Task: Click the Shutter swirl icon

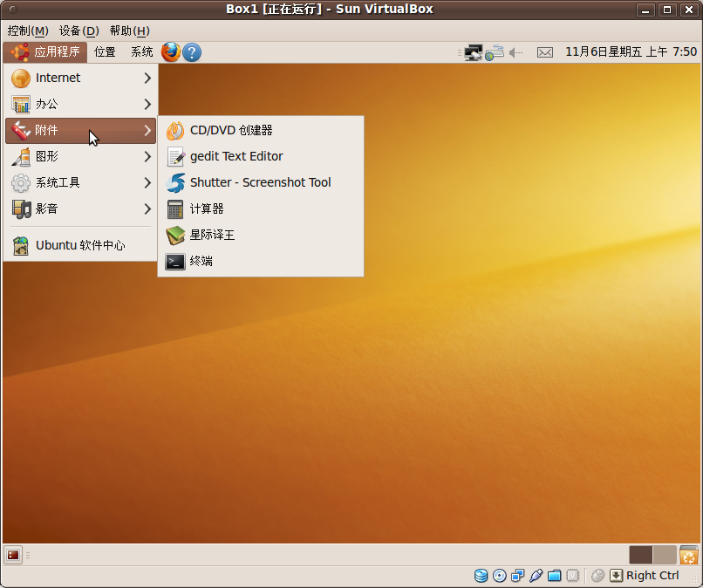Action: (x=175, y=182)
